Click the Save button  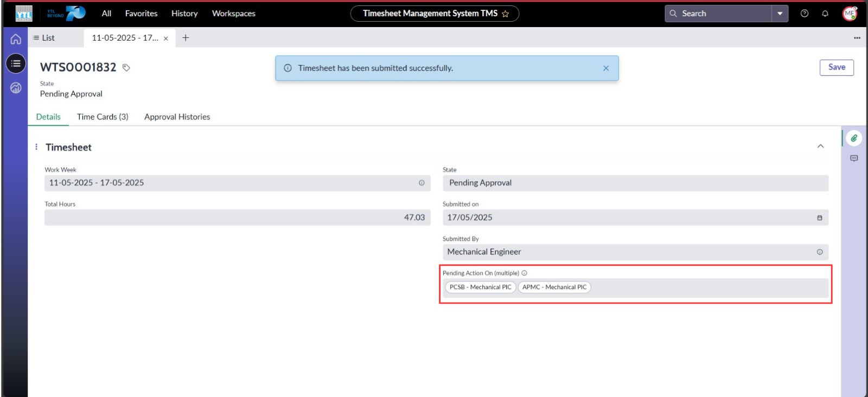[x=837, y=67]
